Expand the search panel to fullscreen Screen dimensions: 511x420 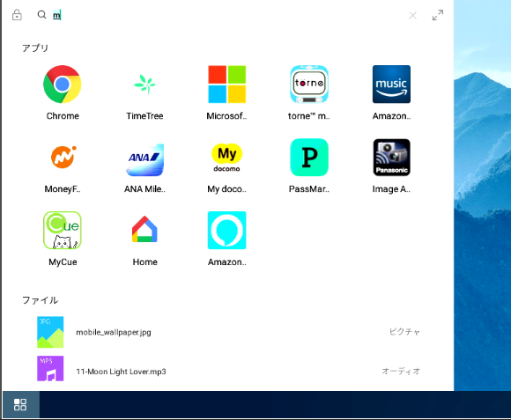pyautogui.click(x=438, y=15)
